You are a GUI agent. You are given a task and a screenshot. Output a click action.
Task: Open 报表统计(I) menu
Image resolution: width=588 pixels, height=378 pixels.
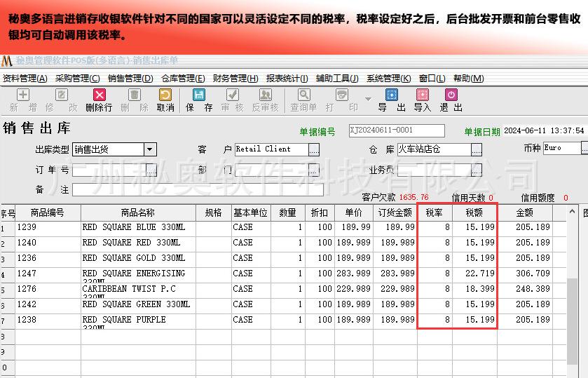click(x=287, y=79)
